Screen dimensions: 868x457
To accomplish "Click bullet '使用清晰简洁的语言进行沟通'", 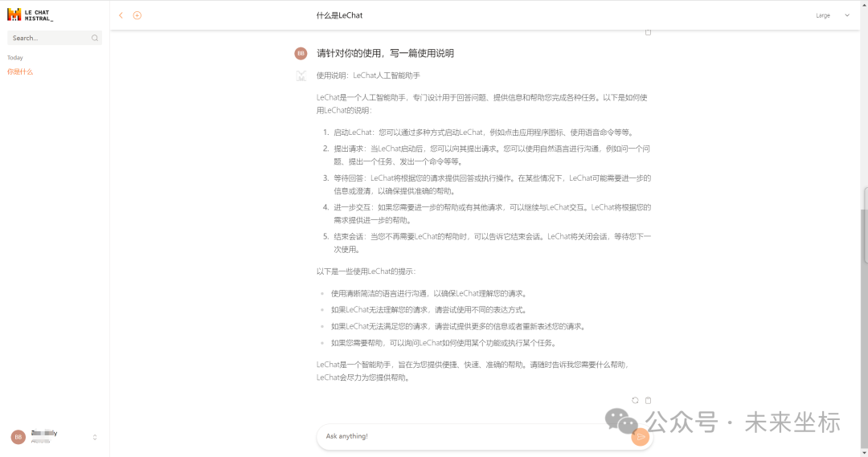I will 430,294.
